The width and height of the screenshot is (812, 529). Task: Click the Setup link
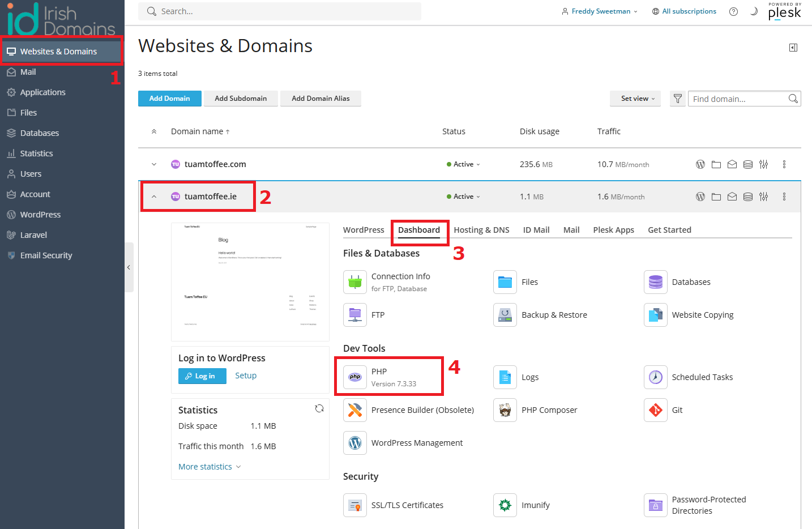pos(246,376)
